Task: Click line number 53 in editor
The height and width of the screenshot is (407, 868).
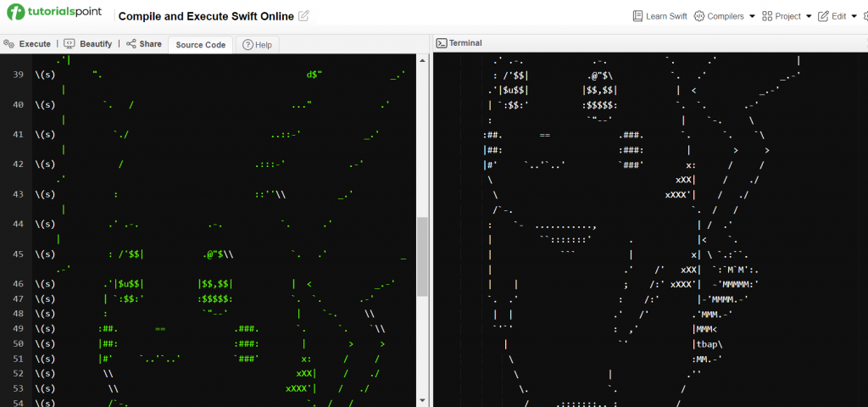Action: pyautogui.click(x=17, y=388)
